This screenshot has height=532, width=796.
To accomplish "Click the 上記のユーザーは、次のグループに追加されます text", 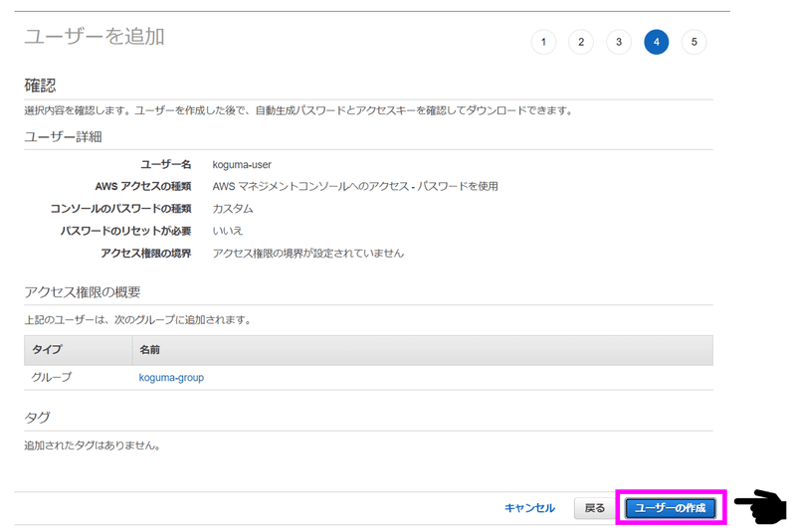I will click(137, 320).
